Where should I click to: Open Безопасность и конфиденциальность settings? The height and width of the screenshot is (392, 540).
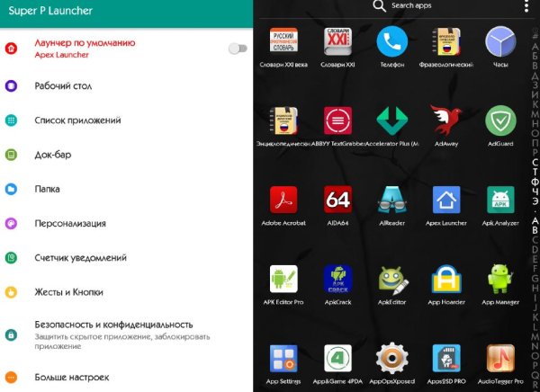[126, 334]
